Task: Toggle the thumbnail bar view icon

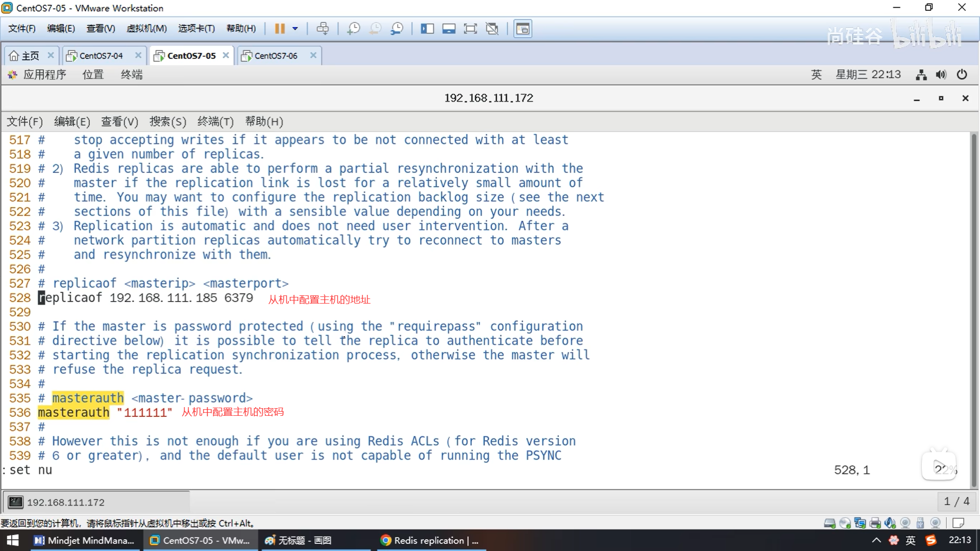Action: point(449,29)
